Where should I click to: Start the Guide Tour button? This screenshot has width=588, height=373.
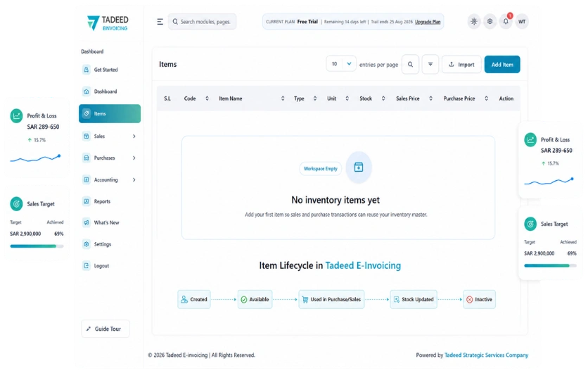[x=106, y=329]
